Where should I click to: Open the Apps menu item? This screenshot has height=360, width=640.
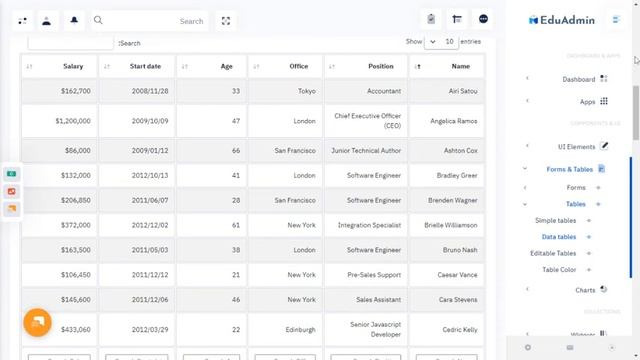587,102
